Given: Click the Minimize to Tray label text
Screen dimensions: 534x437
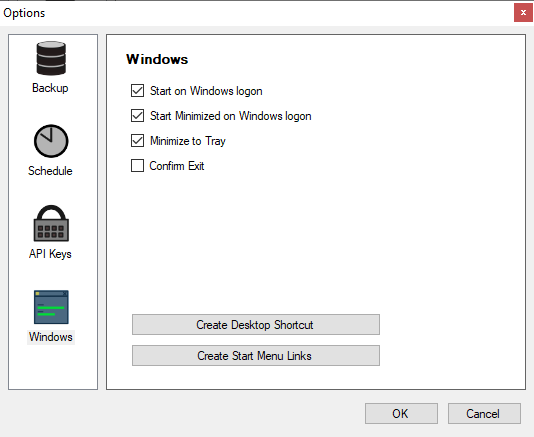Looking at the screenshot, I should click(188, 141).
